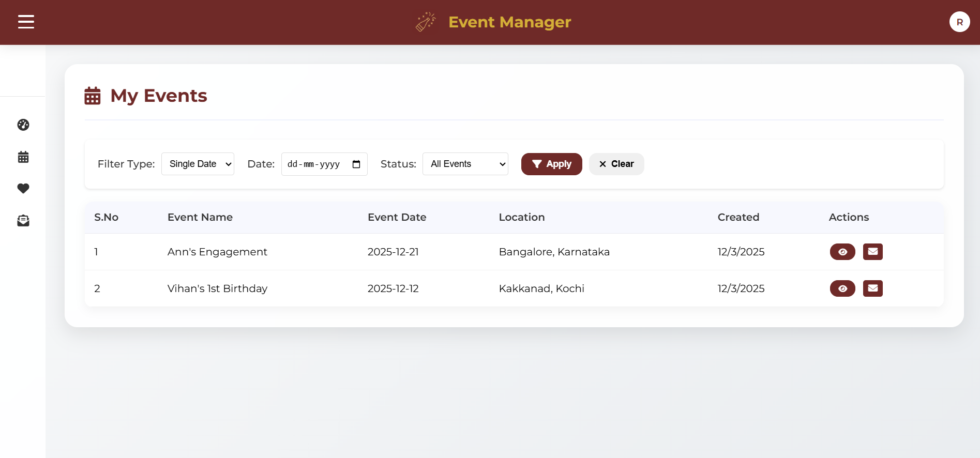The image size is (980, 458).
Task: Click the Date input field
Action: (324, 164)
